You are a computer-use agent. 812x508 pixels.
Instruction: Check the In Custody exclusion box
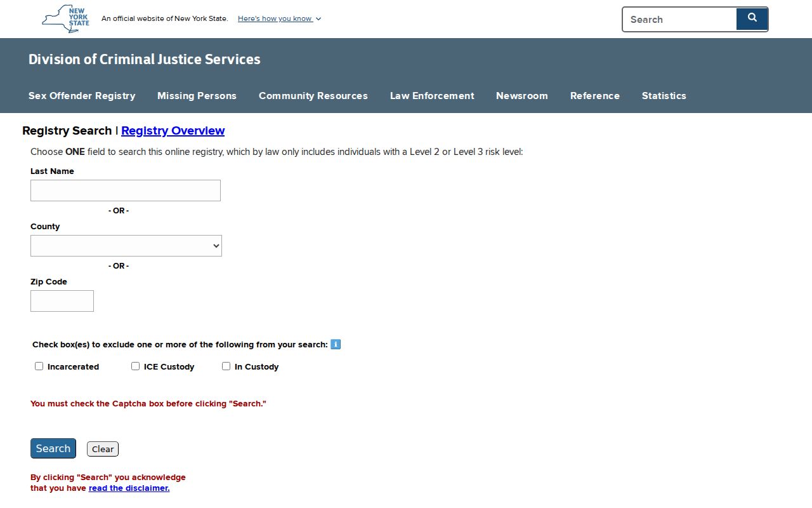[x=226, y=366]
